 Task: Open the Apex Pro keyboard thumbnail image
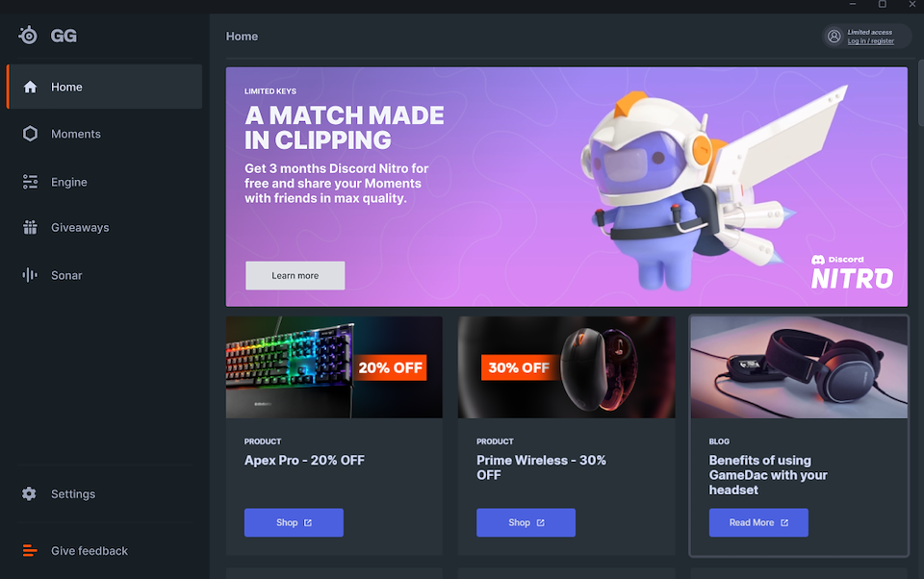334,367
